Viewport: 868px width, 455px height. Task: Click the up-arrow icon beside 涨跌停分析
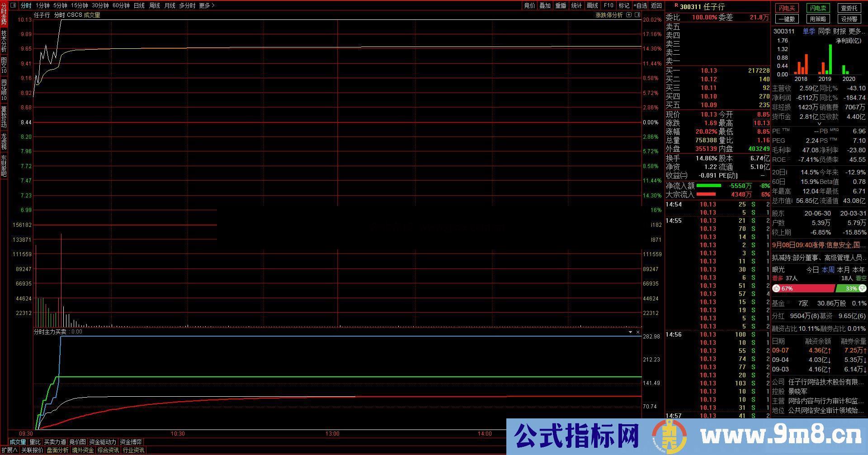tap(629, 15)
